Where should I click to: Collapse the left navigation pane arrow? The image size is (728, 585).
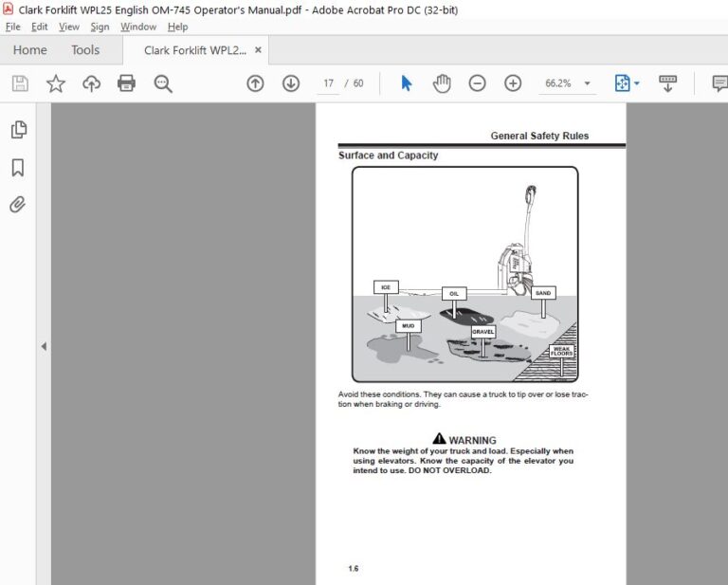[44, 346]
